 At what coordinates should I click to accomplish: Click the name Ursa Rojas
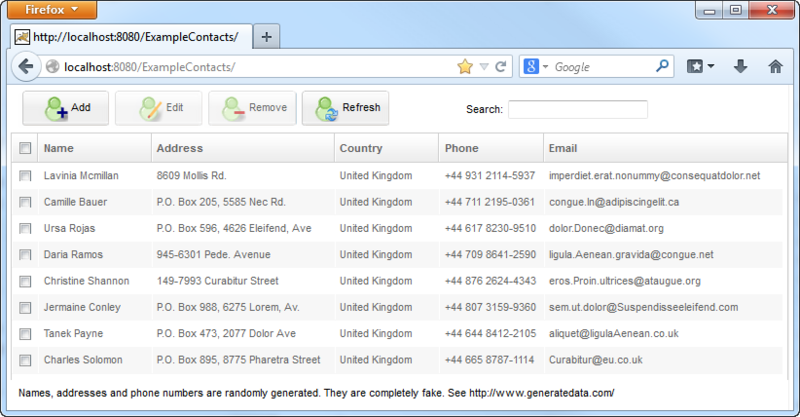click(x=69, y=228)
